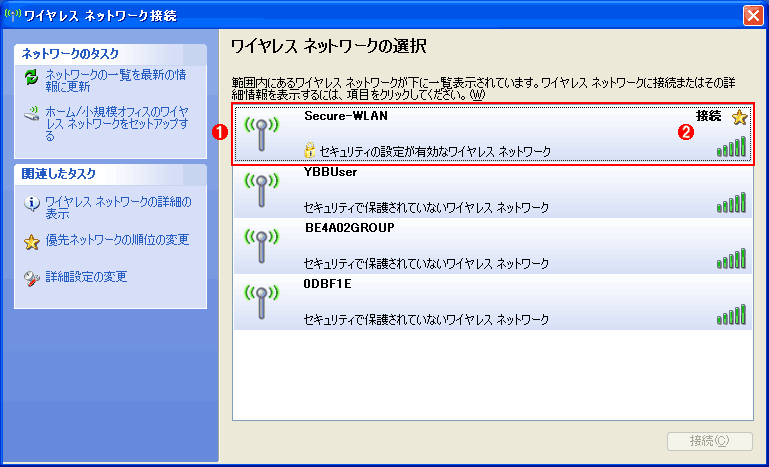Click the Secure-WLAN security-enabled description text
769x467 pixels.
pos(435,152)
